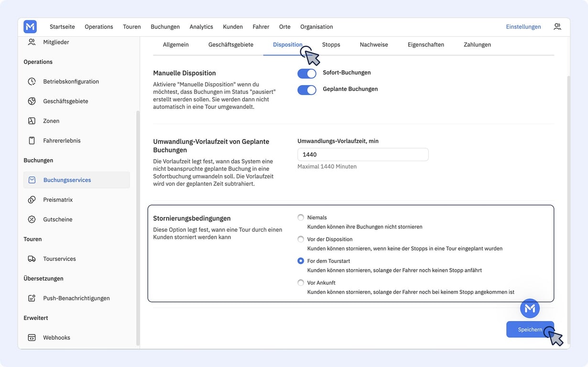This screenshot has height=367, width=588.
Task: Open Orte in the top navigation
Action: tap(285, 27)
